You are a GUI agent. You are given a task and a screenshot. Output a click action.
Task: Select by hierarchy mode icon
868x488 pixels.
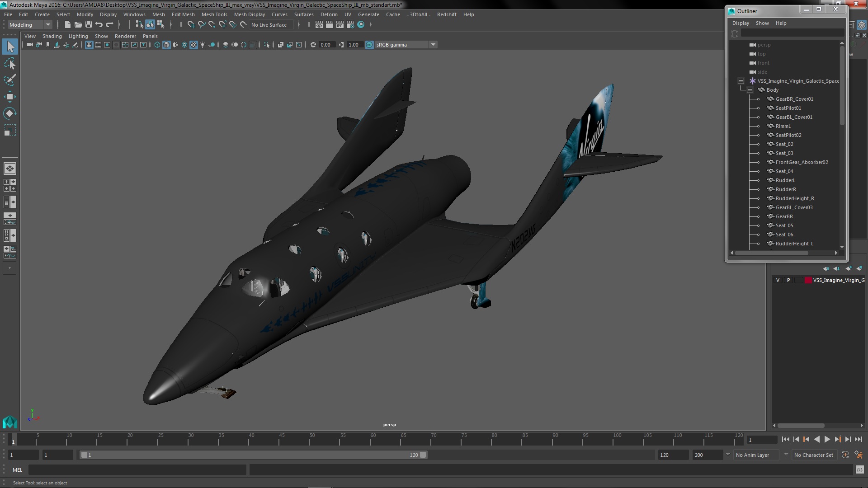click(x=139, y=25)
